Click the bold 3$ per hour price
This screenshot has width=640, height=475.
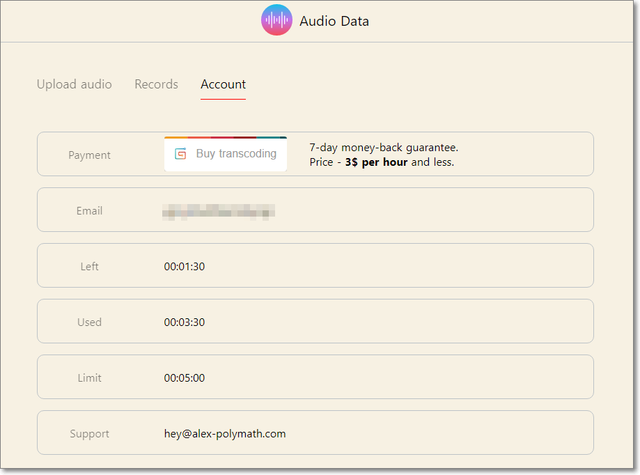[x=376, y=162]
